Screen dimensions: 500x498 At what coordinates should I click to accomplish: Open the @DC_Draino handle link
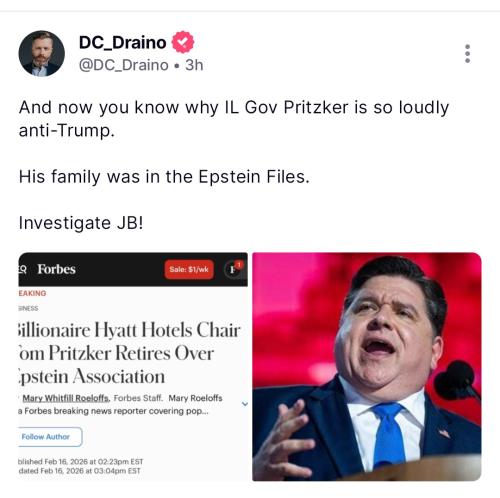click(x=123, y=65)
